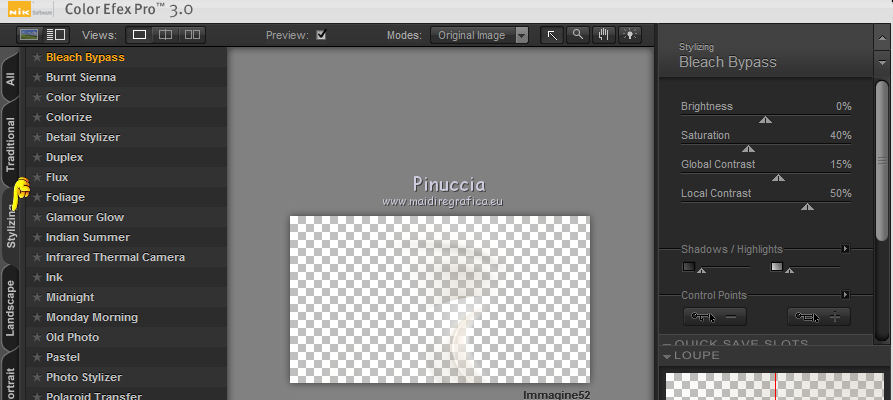Screen dimensions: 893x400
Task: Select the Flux filter
Action: (x=127, y=177)
